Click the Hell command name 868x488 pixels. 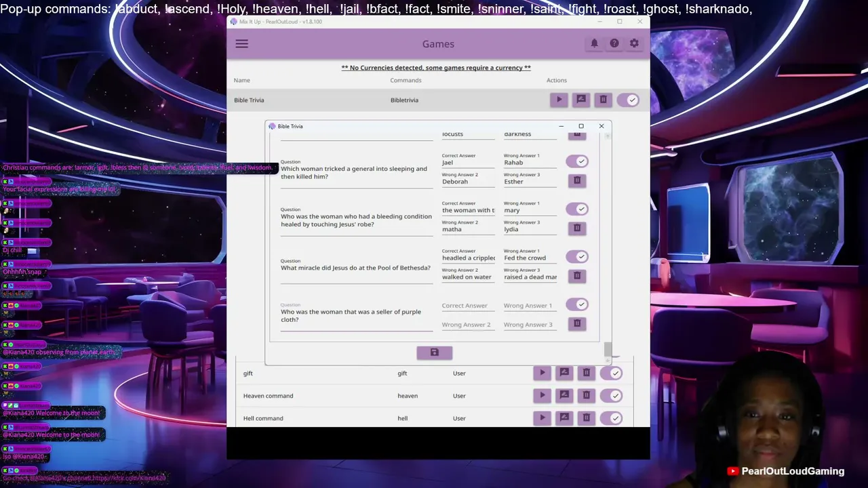pos(263,418)
